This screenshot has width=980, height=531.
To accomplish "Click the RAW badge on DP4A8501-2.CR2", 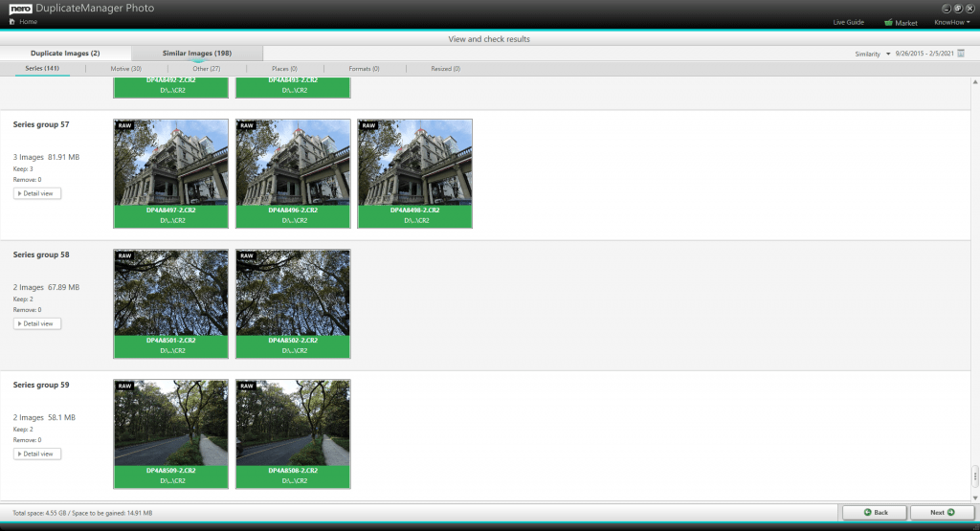I will [x=124, y=255].
